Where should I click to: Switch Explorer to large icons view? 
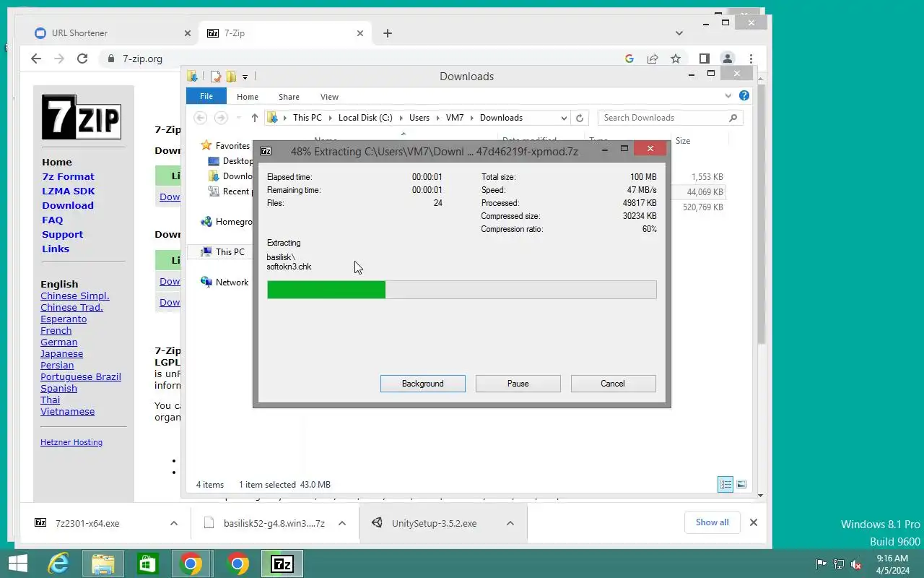pyautogui.click(x=741, y=485)
